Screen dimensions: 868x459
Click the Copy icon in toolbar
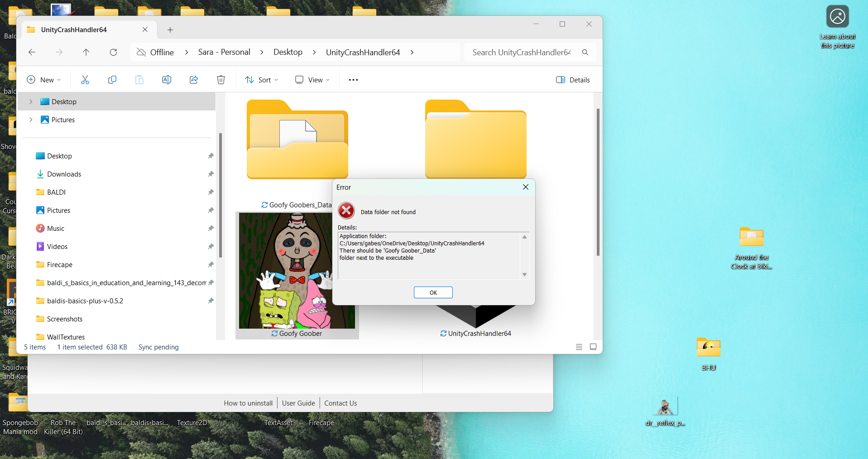pyautogui.click(x=112, y=80)
